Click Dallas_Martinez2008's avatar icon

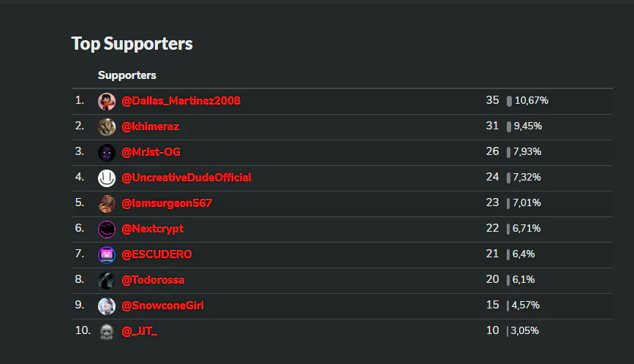point(107,101)
